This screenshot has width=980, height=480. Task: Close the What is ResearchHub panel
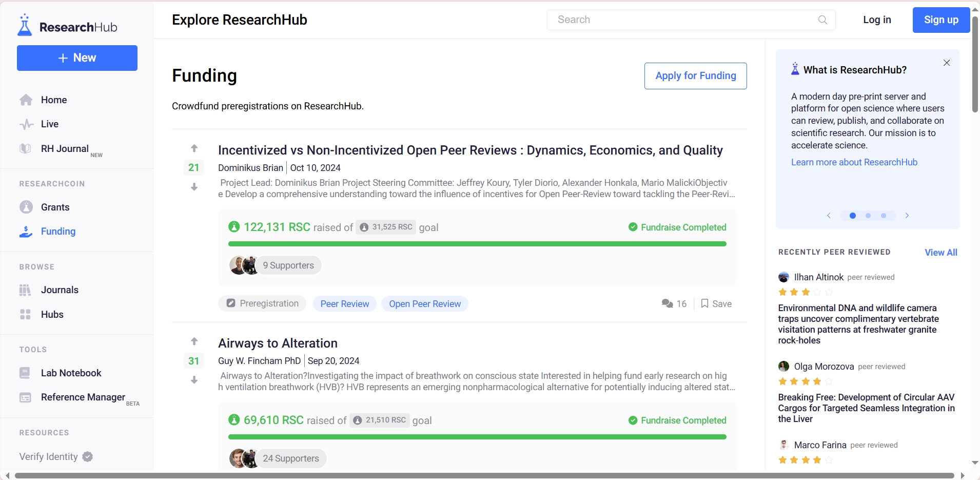click(x=947, y=63)
